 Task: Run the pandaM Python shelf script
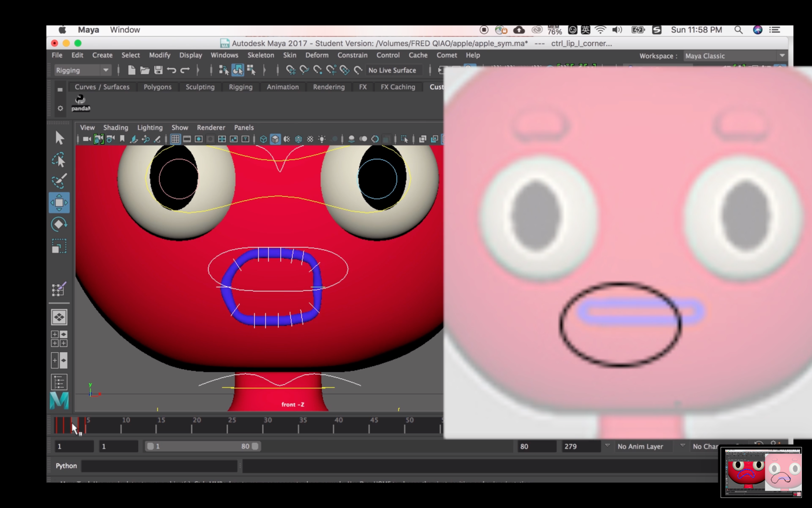pos(80,102)
